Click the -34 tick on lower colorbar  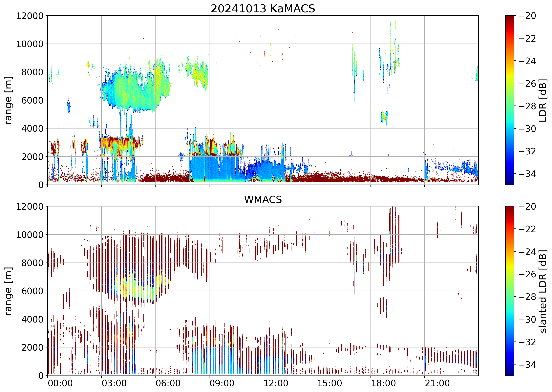point(527,364)
